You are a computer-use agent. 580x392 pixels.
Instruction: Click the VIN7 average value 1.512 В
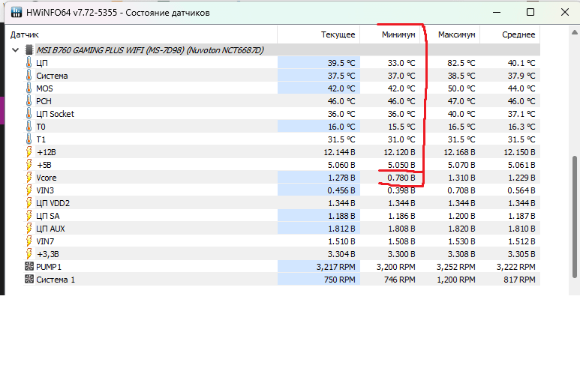(x=521, y=241)
